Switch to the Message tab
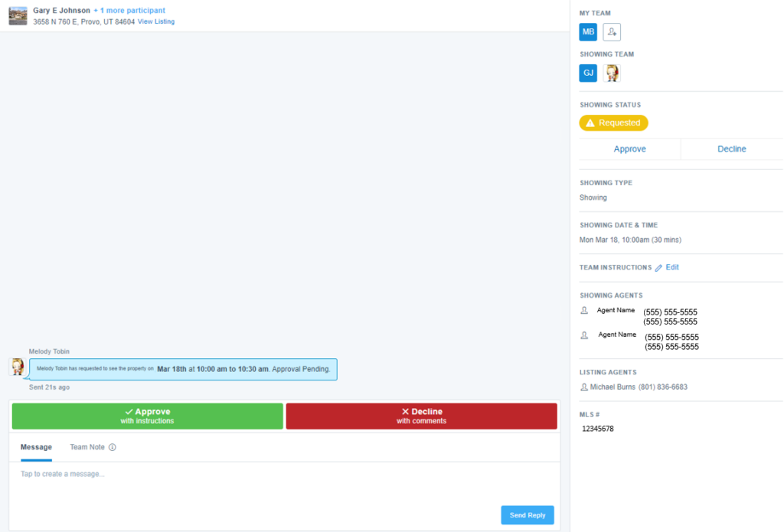 pyautogui.click(x=36, y=447)
